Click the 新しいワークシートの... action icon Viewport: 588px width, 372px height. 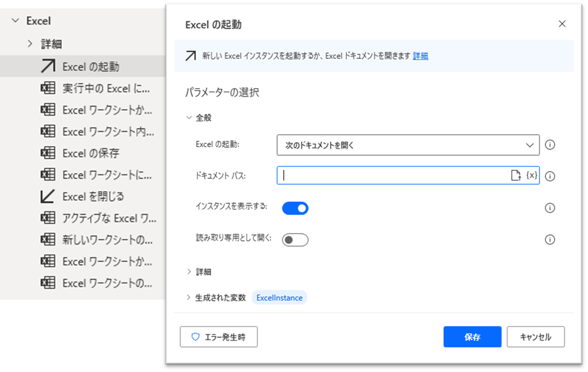[x=48, y=240]
